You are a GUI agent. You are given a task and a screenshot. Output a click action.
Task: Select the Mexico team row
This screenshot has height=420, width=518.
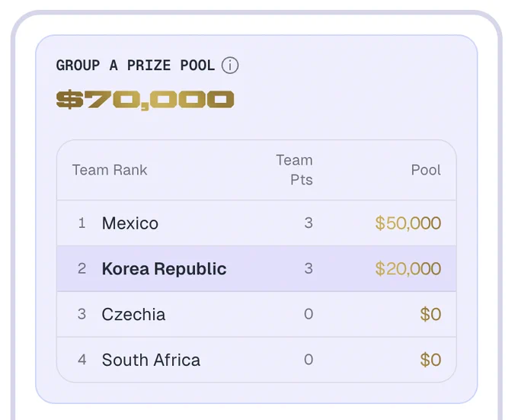[x=257, y=223]
